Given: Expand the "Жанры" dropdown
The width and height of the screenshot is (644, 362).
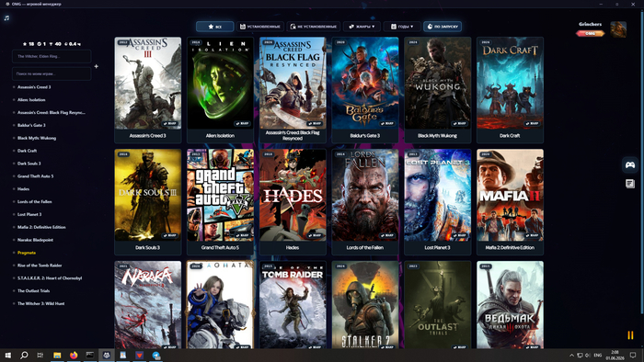Looking at the screenshot, I should (x=362, y=27).
